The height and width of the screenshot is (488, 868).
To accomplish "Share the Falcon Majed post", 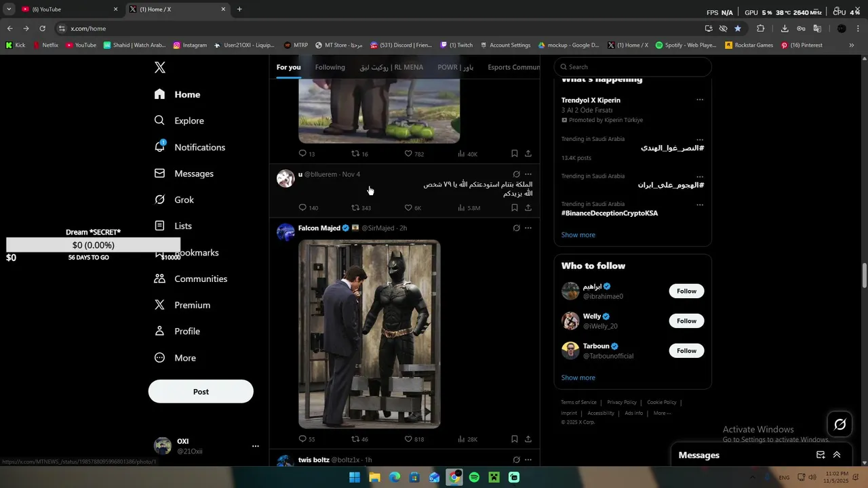I will [528, 439].
